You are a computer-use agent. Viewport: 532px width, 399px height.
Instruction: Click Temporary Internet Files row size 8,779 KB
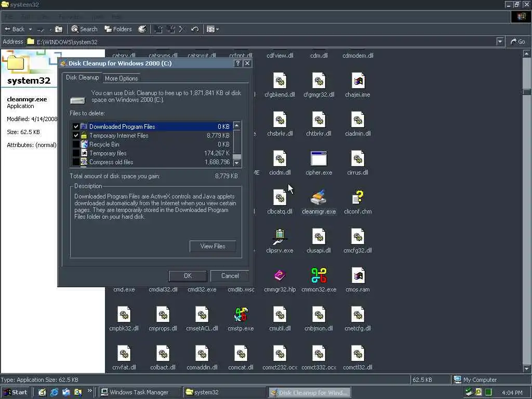218,136
